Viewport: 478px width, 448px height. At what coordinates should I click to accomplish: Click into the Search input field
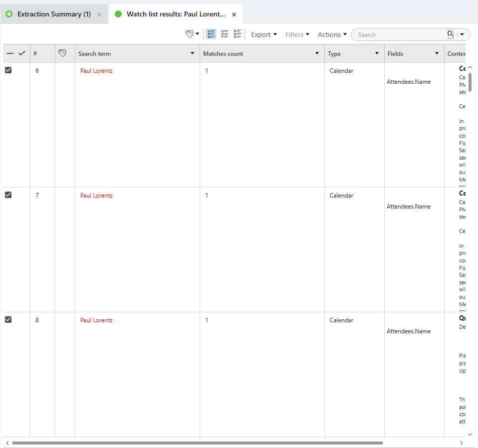point(399,35)
